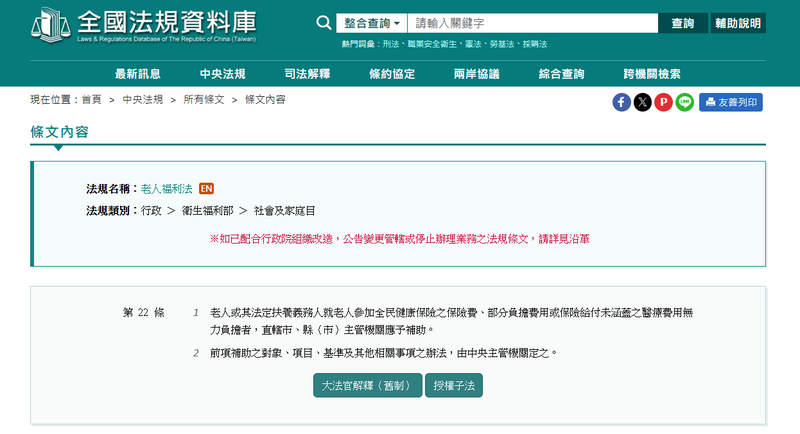Open the 綜合查詢 menu
This screenshot has width=800, height=434.
[561, 74]
